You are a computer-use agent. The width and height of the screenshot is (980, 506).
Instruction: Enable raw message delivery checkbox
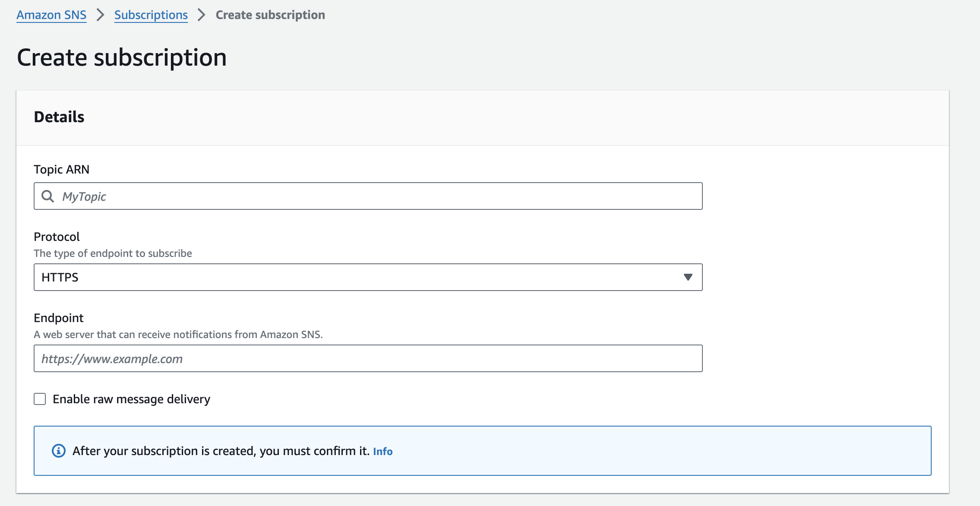pos(40,399)
